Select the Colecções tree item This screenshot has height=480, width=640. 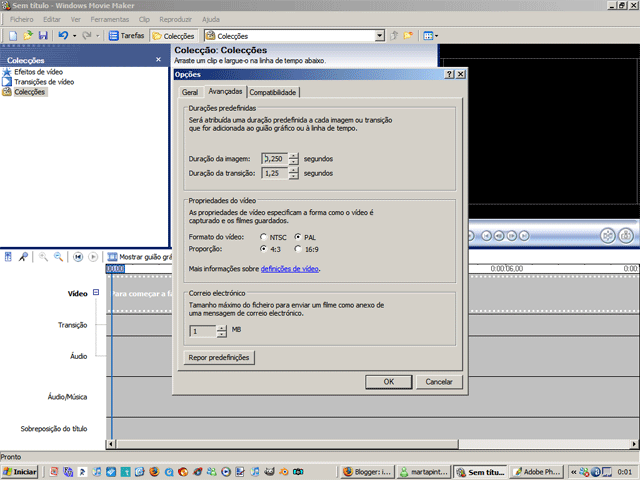[x=29, y=92]
